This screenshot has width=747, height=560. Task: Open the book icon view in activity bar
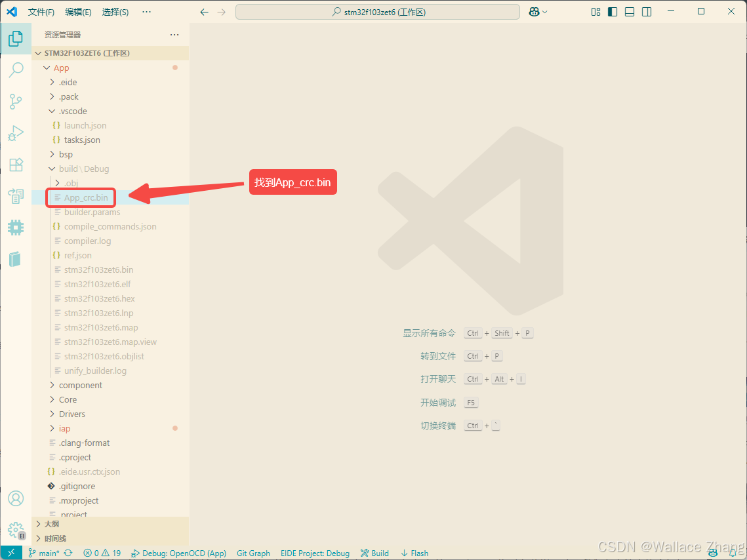click(x=16, y=258)
